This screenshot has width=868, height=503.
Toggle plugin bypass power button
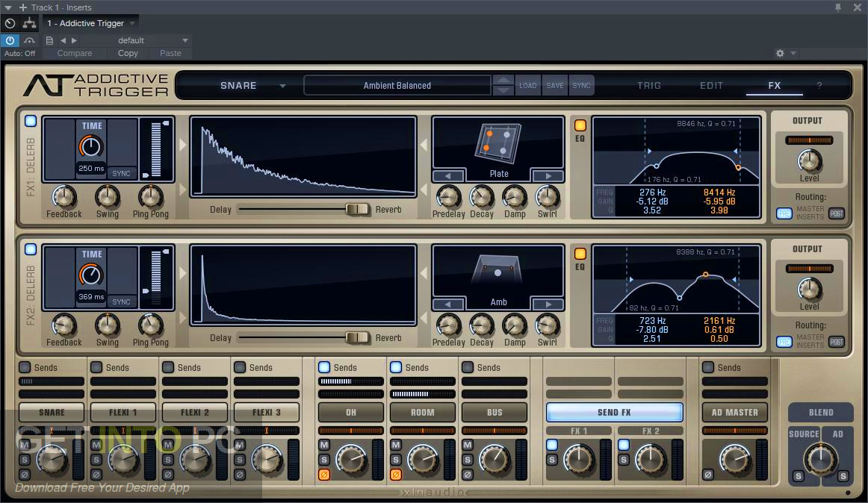pos(10,40)
